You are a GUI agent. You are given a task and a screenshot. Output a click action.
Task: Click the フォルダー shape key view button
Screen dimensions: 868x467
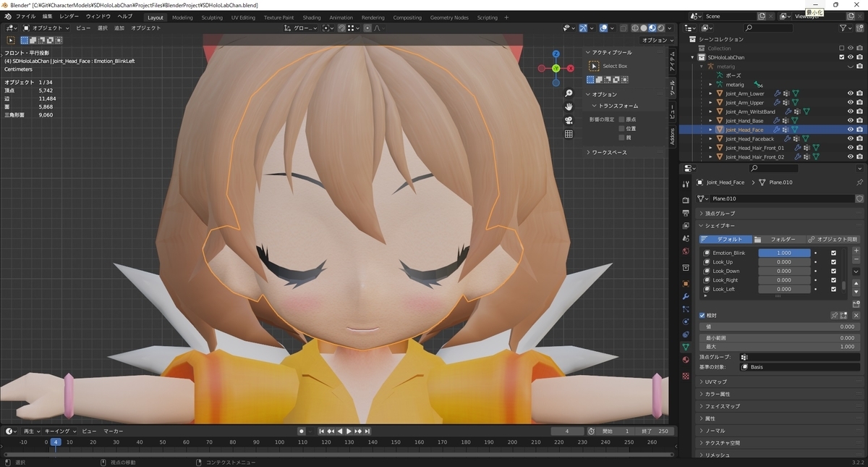click(778, 239)
